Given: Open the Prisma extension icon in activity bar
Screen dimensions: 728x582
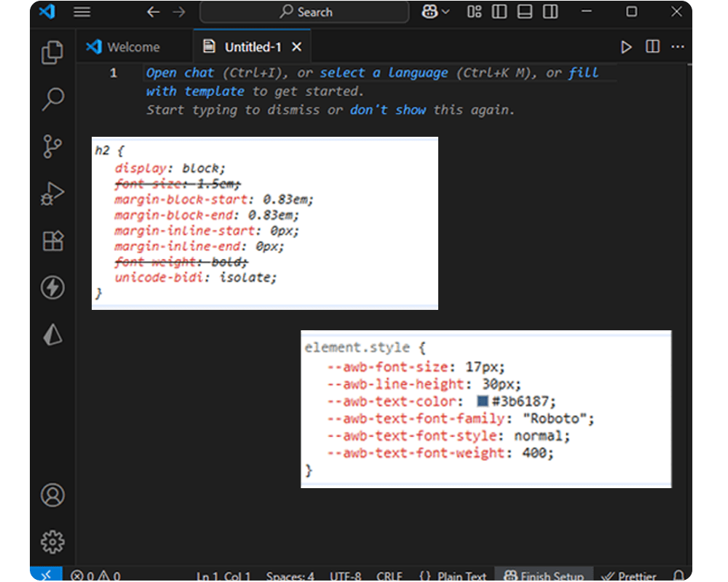Looking at the screenshot, I should [x=52, y=335].
